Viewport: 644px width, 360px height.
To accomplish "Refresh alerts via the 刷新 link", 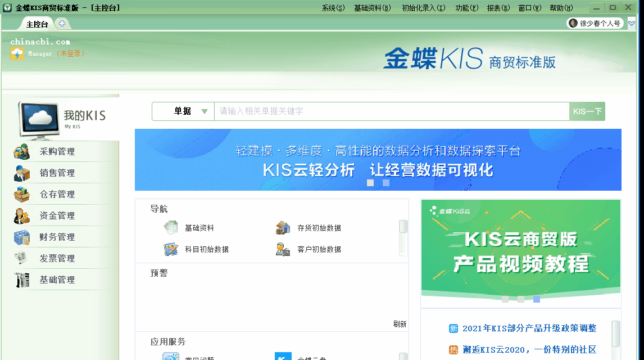I will [x=399, y=324].
